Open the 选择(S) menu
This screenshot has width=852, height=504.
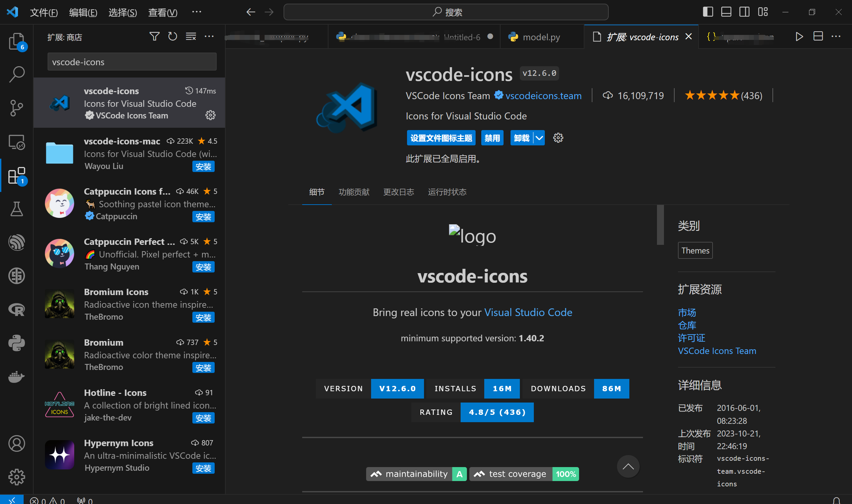pyautogui.click(x=122, y=13)
